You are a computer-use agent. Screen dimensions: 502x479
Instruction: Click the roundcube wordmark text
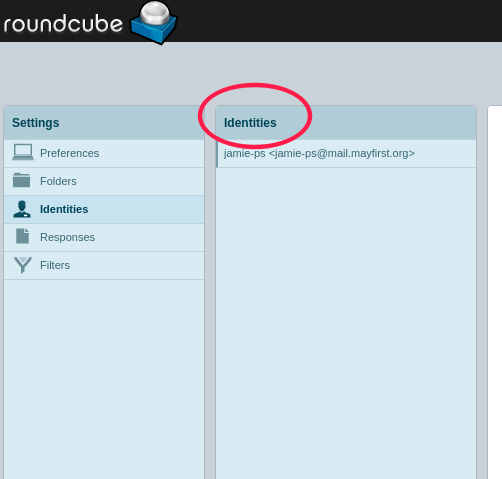tap(63, 24)
